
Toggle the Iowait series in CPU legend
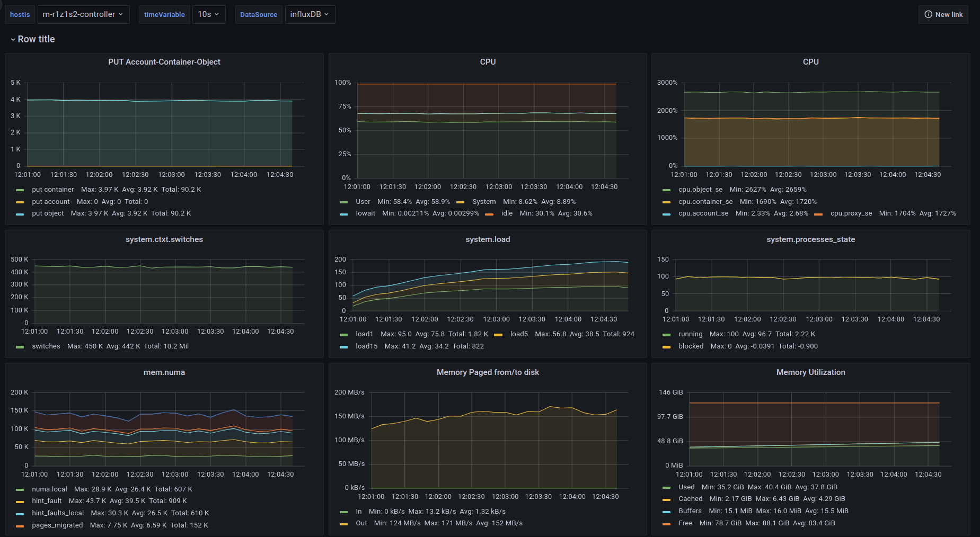[x=365, y=213]
